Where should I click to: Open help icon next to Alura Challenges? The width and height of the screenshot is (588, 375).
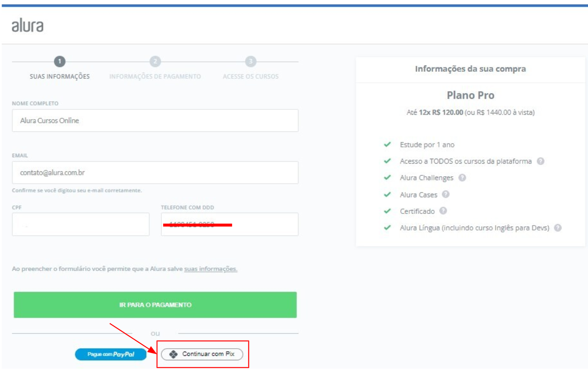point(462,178)
